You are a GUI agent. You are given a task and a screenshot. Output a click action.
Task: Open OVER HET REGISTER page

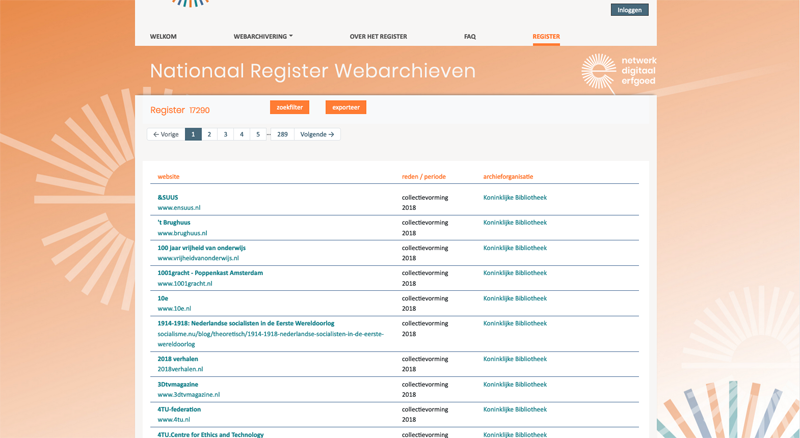(378, 36)
